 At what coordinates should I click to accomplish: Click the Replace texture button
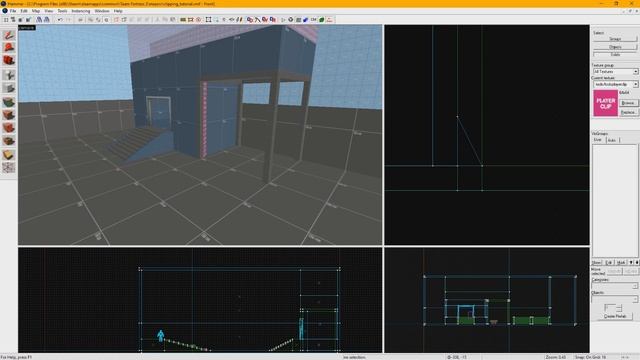(x=628, y=112)
